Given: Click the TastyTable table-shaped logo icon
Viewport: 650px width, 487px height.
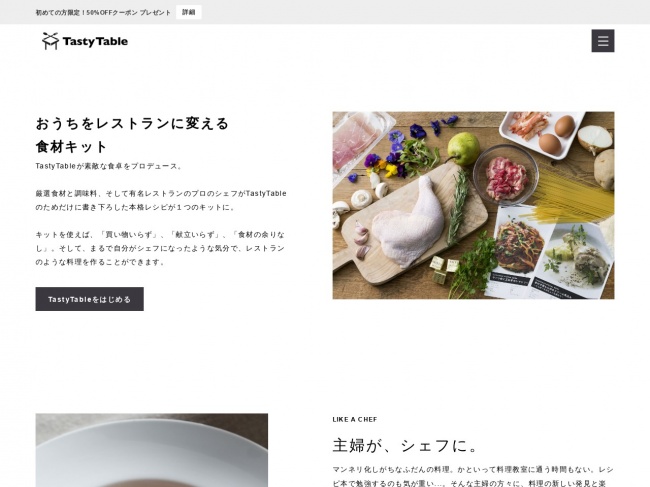Looking at the screenshot, I should click(x=51, y=41).
